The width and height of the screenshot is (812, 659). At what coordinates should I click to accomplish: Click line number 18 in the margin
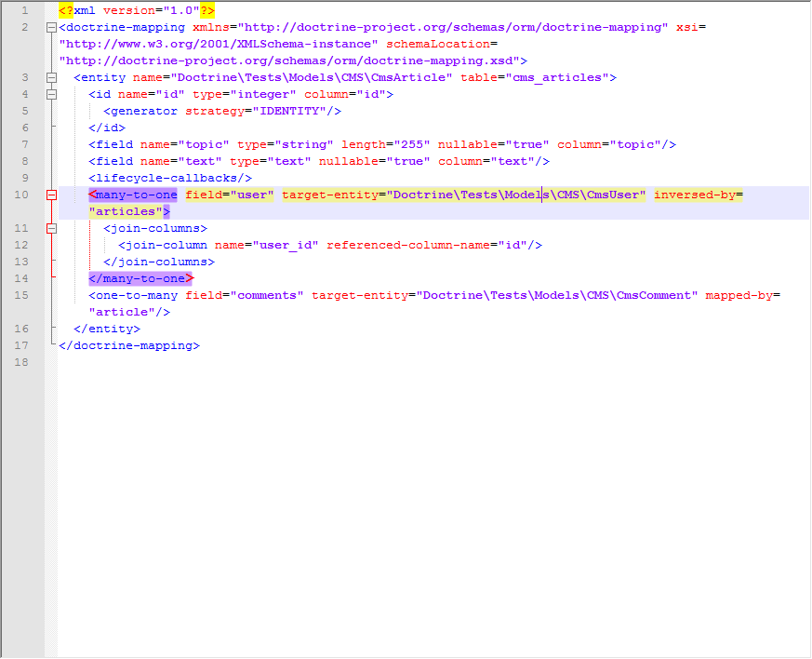pyautogui.click(x=21, y=362)
